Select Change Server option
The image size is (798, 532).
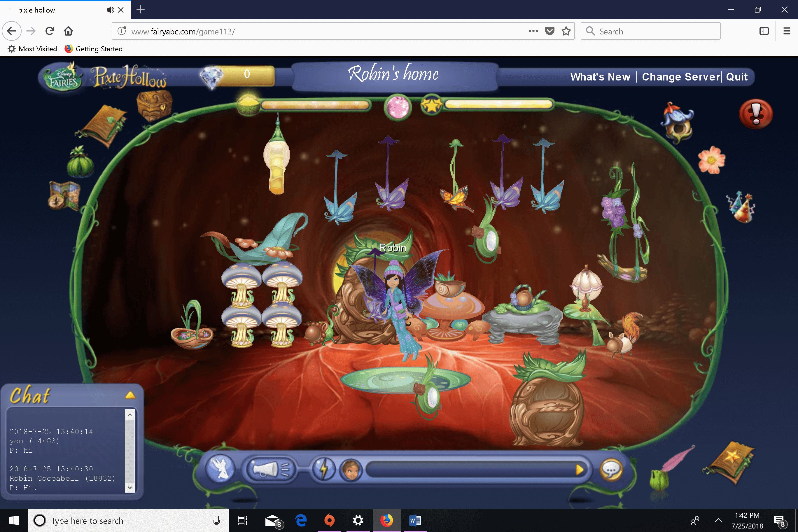(x=681, y=77)
